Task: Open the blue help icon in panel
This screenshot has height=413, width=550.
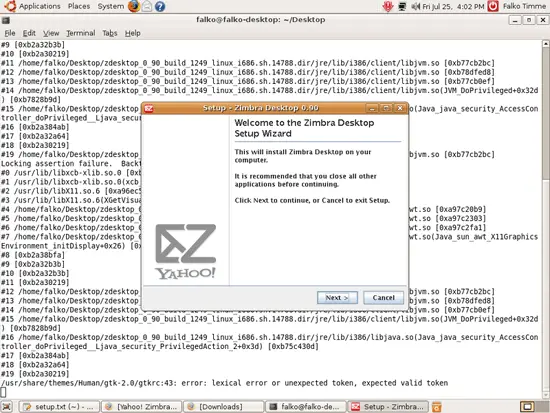Action: pyautogui.click(x=160, y=6)
